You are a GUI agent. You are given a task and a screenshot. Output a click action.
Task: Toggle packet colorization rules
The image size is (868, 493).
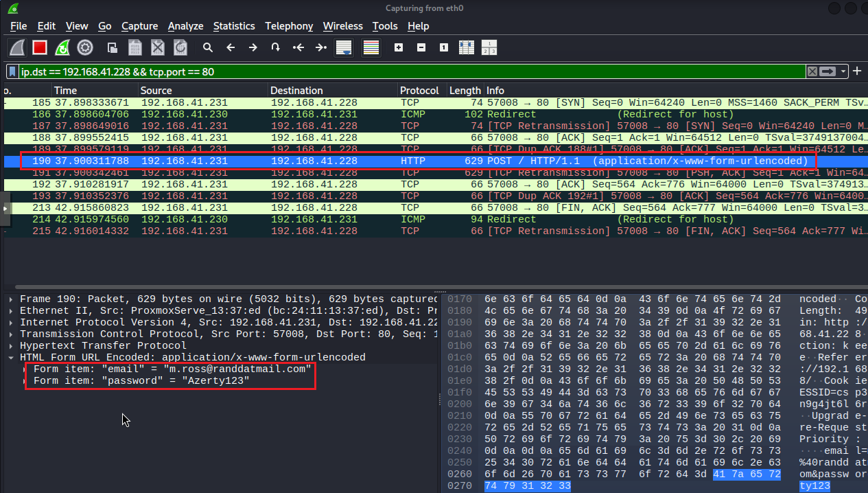(371, 47)
